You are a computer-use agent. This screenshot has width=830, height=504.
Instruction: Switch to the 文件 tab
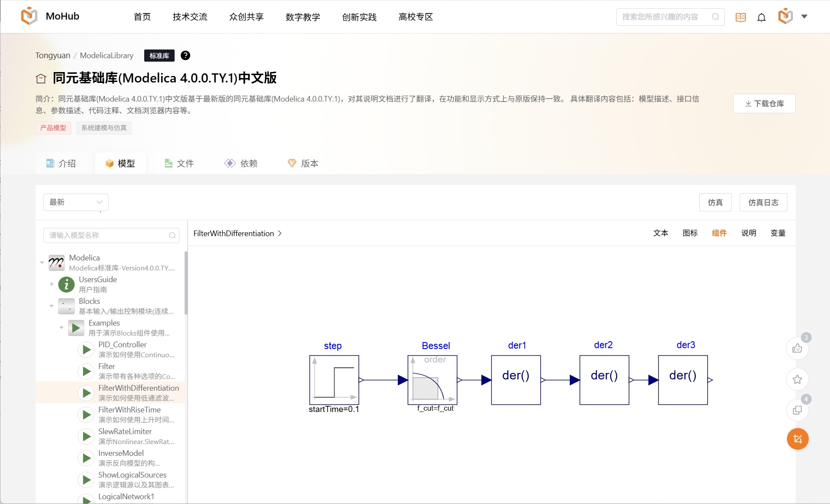[179, 163]
